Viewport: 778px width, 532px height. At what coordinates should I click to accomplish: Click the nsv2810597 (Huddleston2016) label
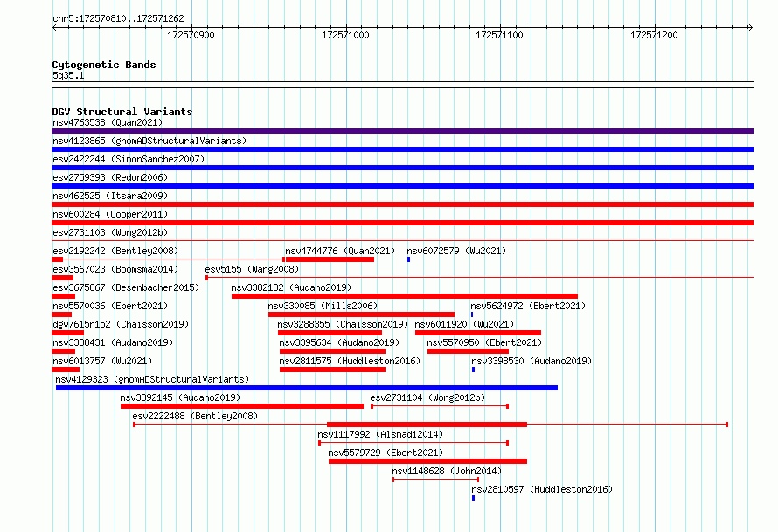pos(542,489)
